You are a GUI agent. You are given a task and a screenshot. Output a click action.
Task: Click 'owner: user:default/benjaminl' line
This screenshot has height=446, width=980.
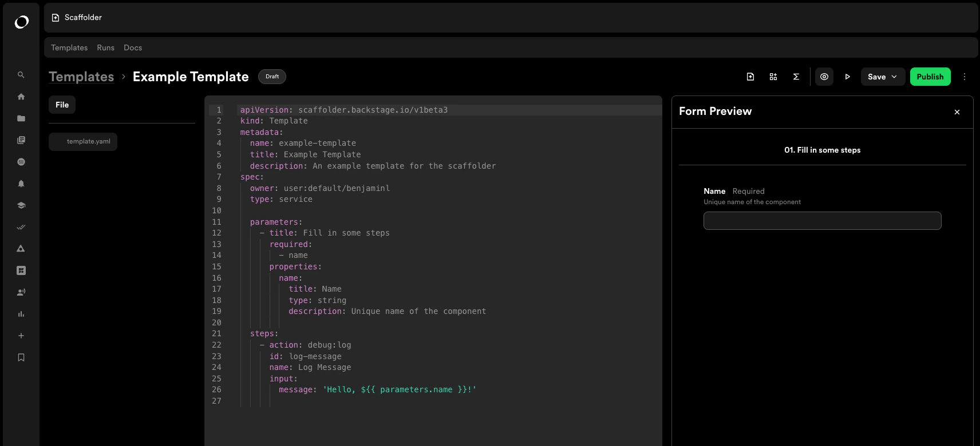click(x=320, y=188)
